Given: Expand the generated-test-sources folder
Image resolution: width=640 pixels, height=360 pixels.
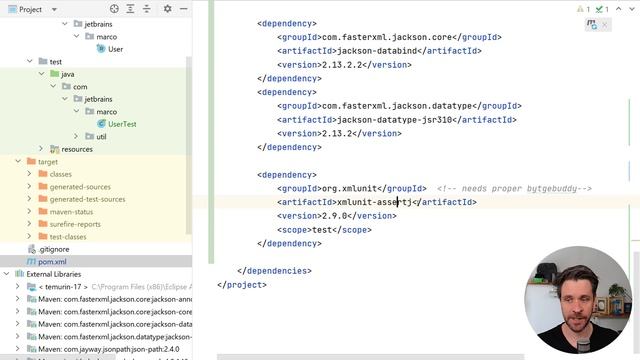Looking at the screenshot, I should click(x=29, y=199).
